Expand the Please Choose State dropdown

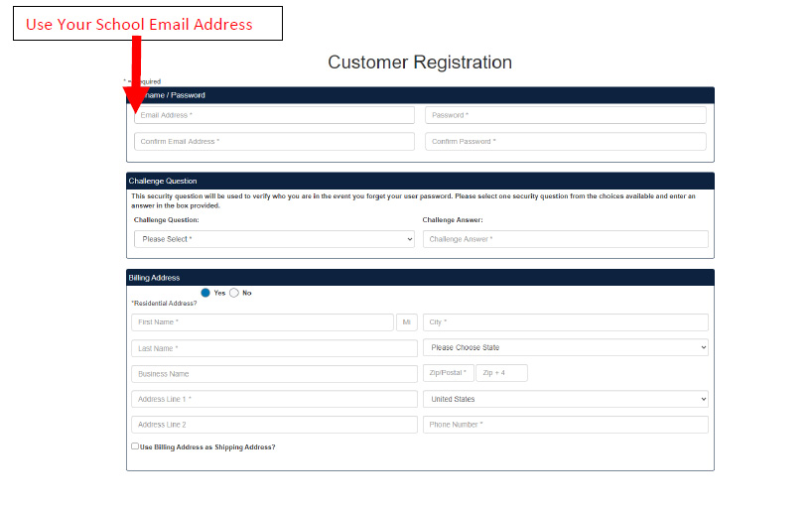[x=565, y=348]
